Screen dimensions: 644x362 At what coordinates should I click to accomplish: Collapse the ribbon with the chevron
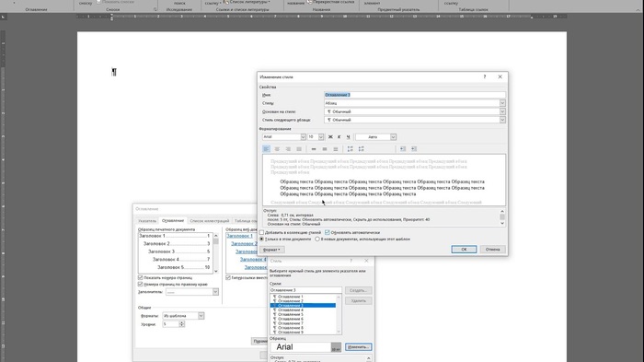[x=638, y=9]
